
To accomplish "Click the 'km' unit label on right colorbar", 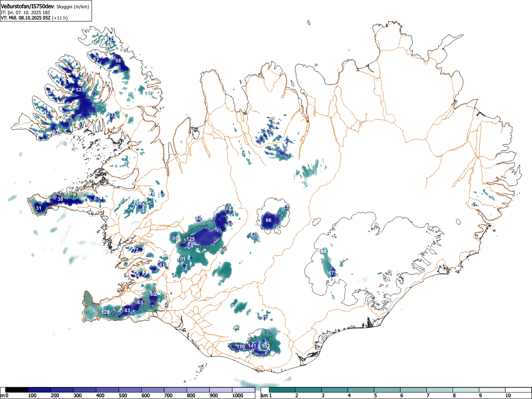I will coord(264,396).
